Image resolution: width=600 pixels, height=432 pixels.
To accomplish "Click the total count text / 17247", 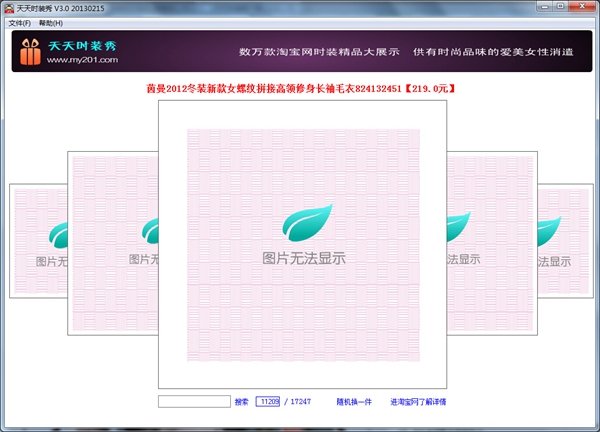I will tap(298, 402).
